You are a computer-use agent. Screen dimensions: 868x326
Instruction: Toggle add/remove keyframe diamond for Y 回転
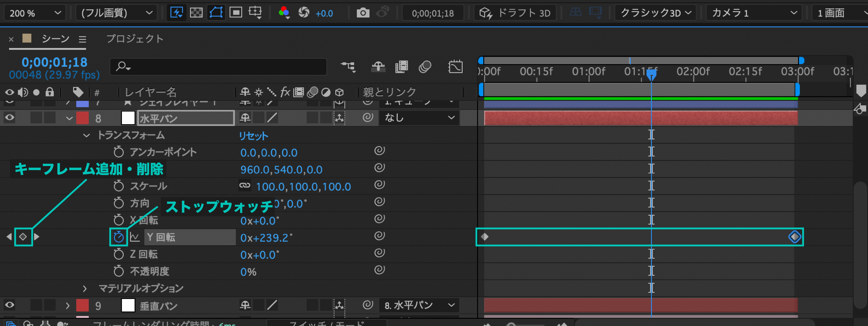point(23,237)
